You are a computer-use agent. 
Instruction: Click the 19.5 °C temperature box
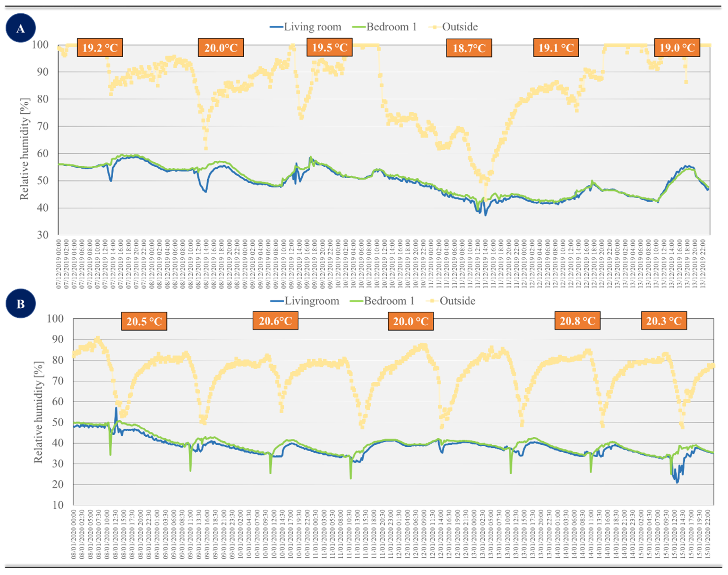click(329, 47)
